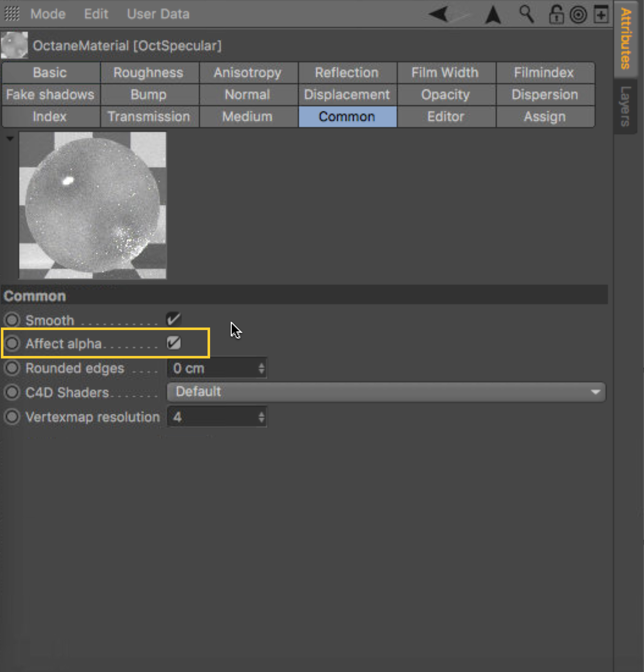Toggle the C4D Shaders animation dot
644x672 pixels.
(x=12, y=392)
